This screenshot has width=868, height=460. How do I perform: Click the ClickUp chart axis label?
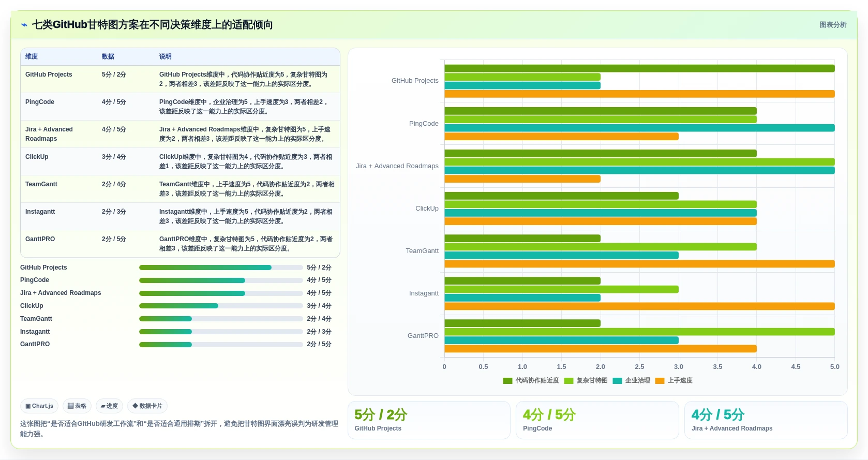point(427,209)
